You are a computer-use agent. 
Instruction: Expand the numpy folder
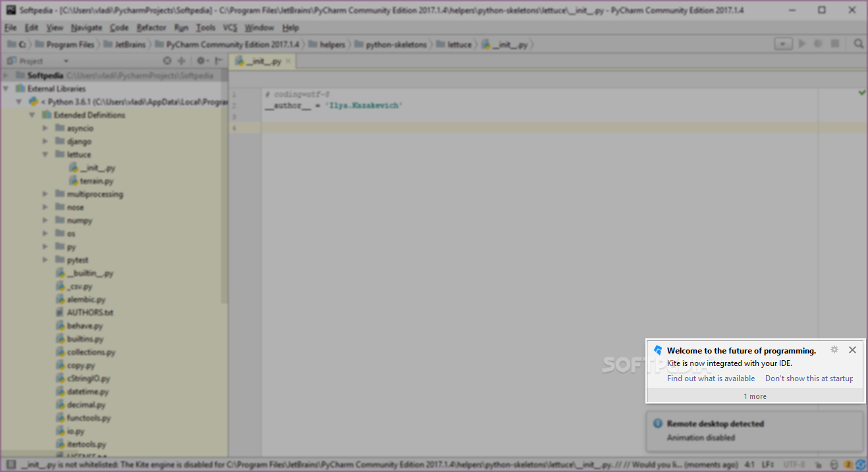[x=45, y=221]
